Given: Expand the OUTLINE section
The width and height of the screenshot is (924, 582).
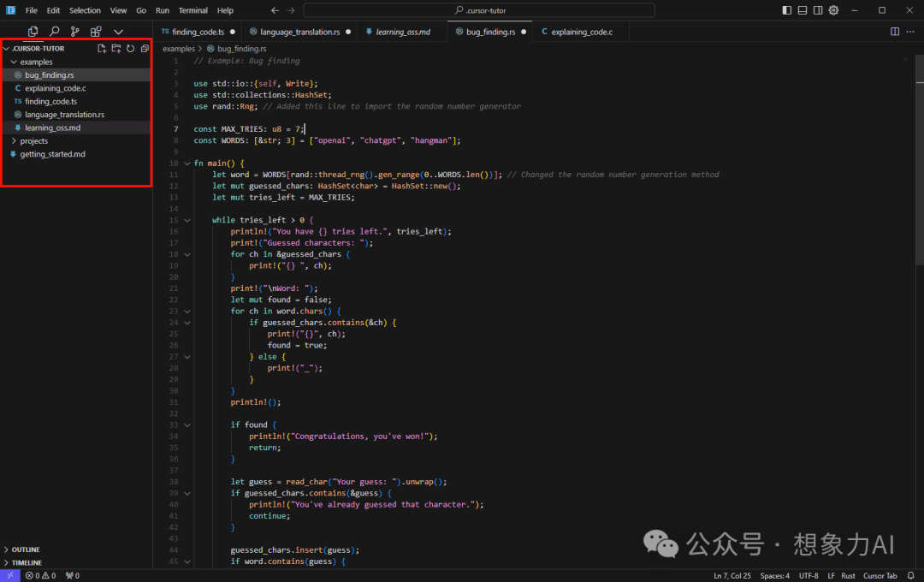Looking at the screenshot, I should tap(26, 549).
